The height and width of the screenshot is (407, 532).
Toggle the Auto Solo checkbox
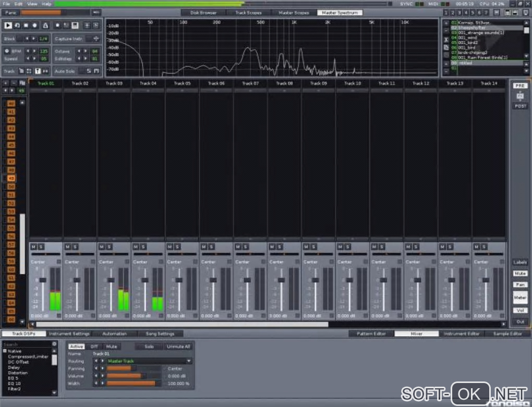(80, 71)
